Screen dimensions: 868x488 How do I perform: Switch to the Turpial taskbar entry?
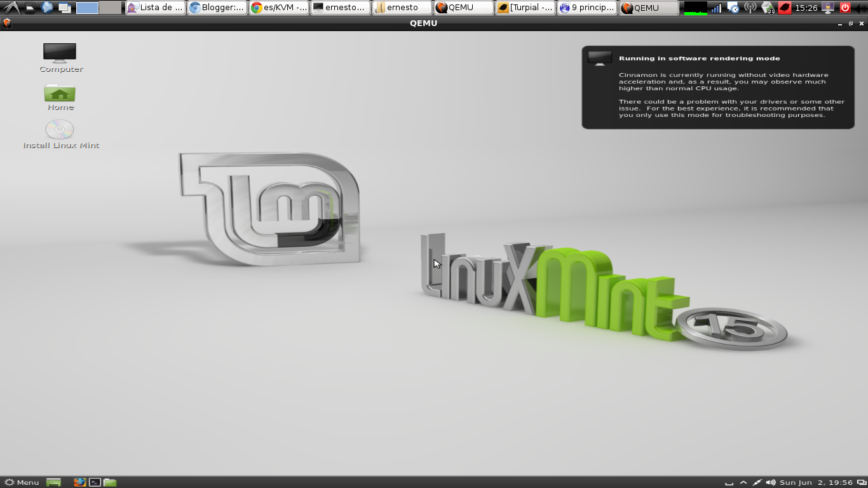[526, 8]
